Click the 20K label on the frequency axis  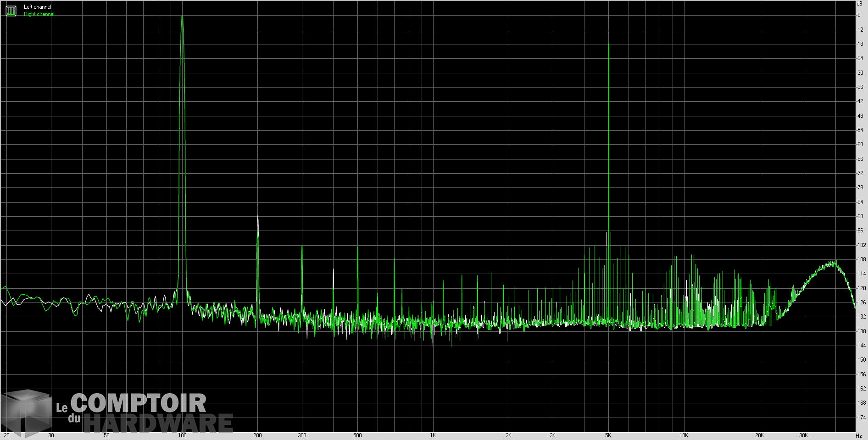click(x=759, y=435)
